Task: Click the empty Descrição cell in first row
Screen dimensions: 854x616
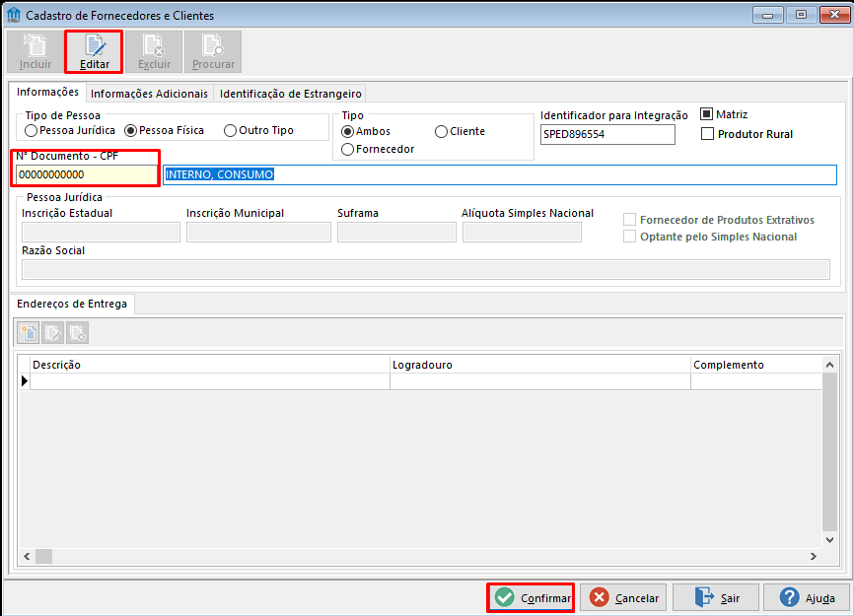Action: 210,380
